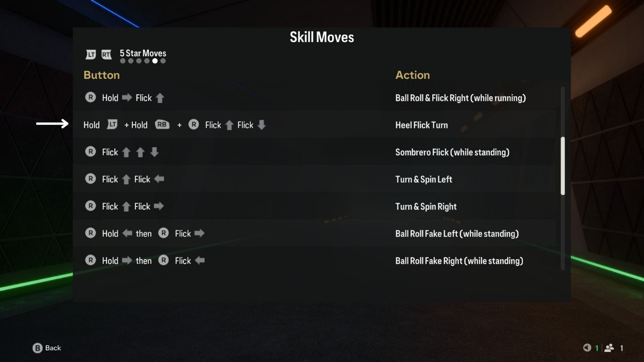Click the R stick icon for Ball Roll

pyautogui.click(x=90, y=97)
